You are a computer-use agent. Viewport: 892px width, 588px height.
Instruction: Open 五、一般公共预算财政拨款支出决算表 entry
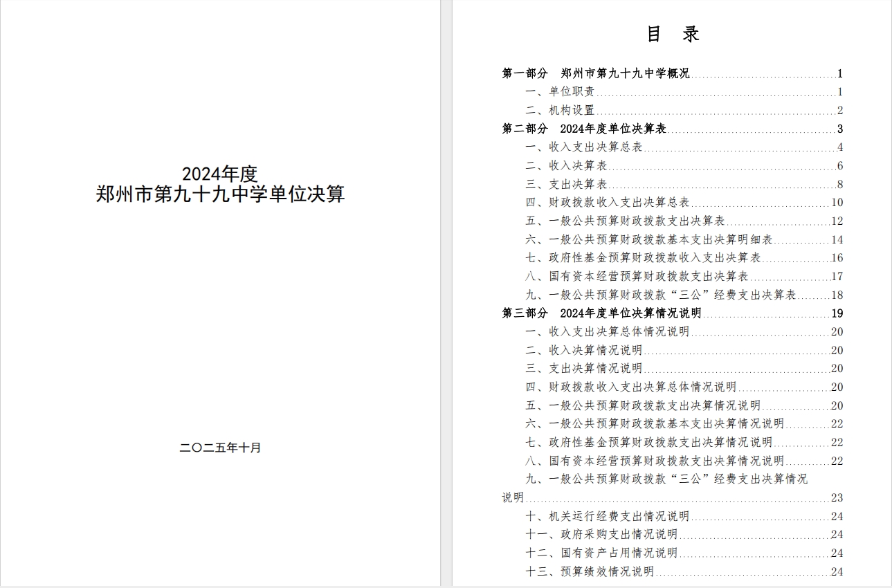625,221
